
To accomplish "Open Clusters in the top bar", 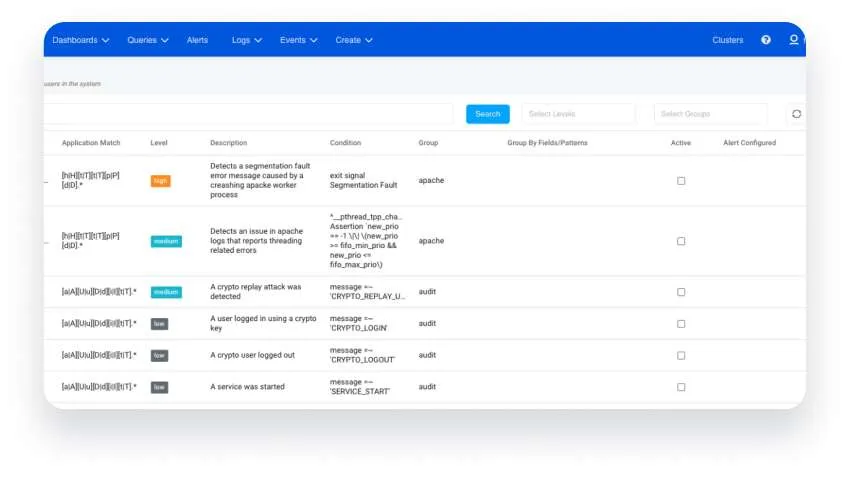I will click(x=727, y=40).
